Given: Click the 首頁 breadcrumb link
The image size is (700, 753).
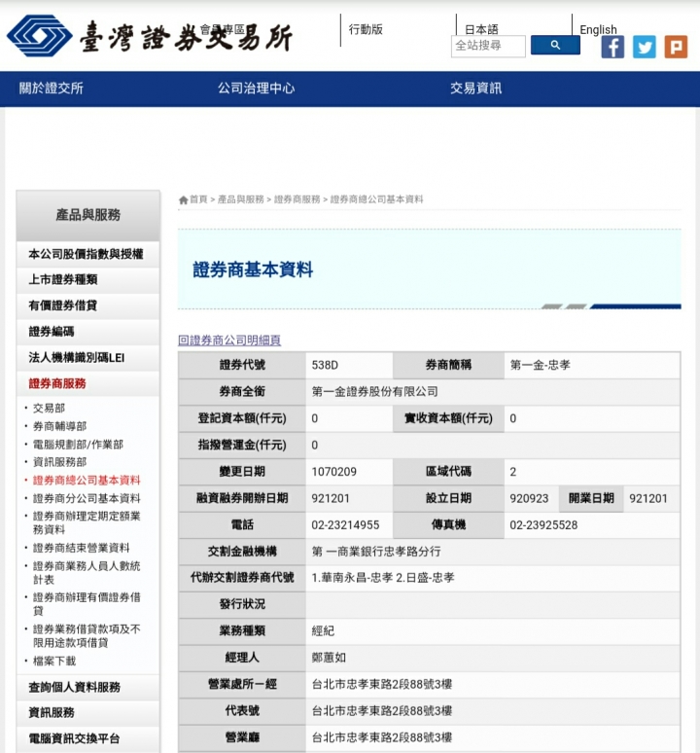Looking at the screenshot, I should pos(198,199).
